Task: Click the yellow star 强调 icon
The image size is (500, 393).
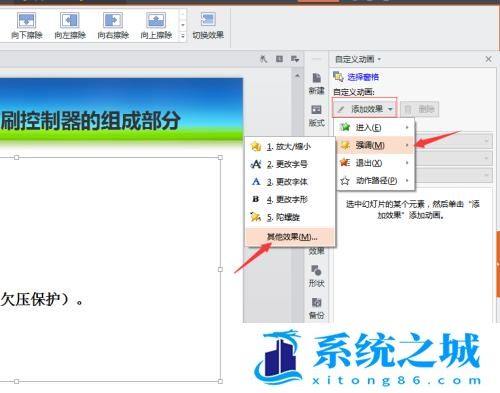Action: click(x=345, y=145)
